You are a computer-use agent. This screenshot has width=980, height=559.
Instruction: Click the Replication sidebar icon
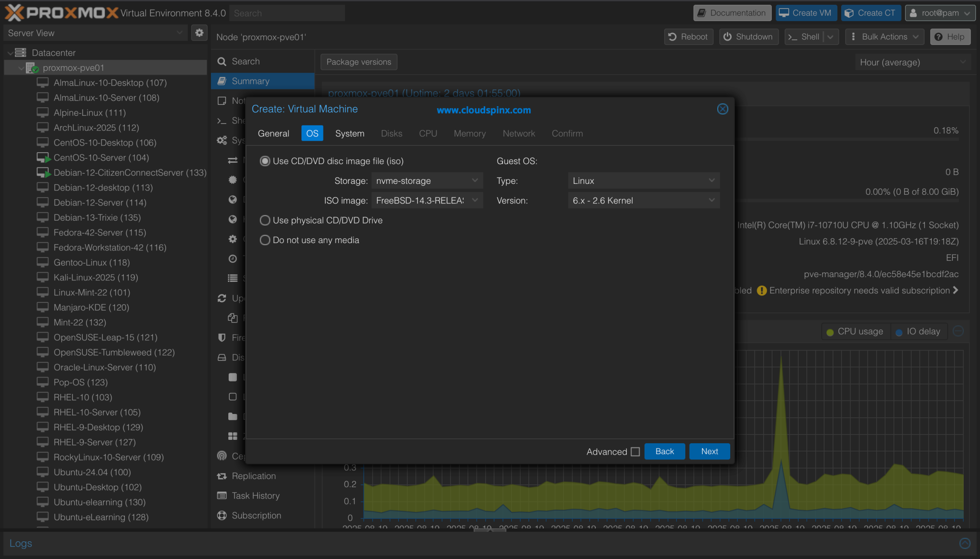(222, 476)
